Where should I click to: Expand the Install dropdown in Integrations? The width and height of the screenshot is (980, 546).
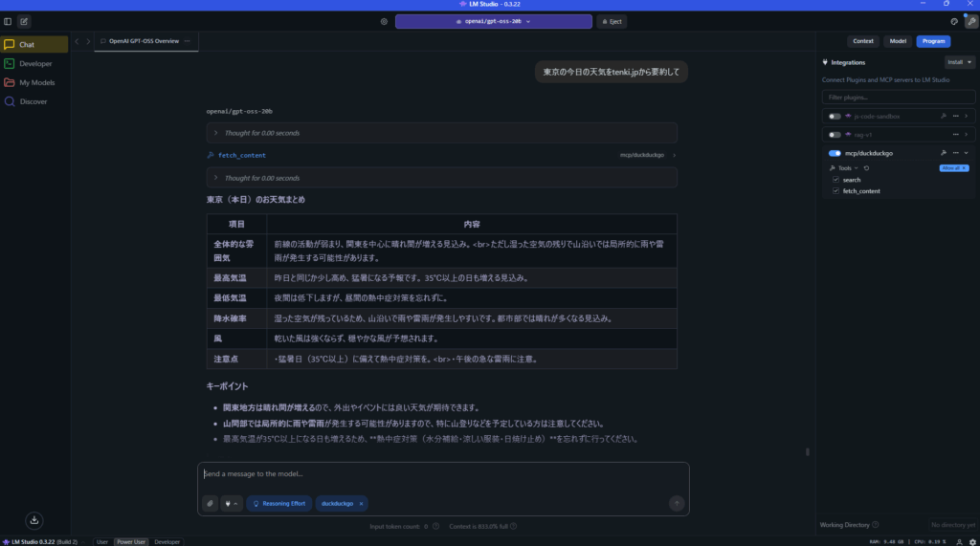click(959, 62)
